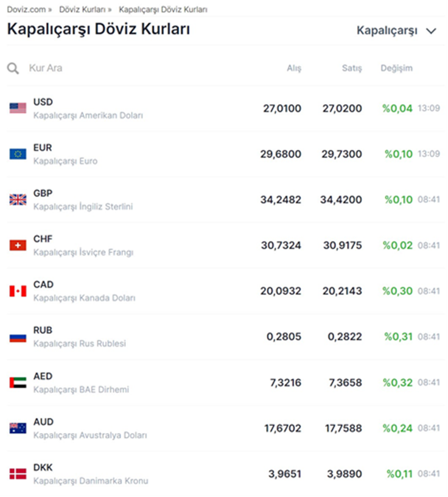Click the Canadian flag icon
Viewport: 448px width, 497px height.
(x=18, y=291)
